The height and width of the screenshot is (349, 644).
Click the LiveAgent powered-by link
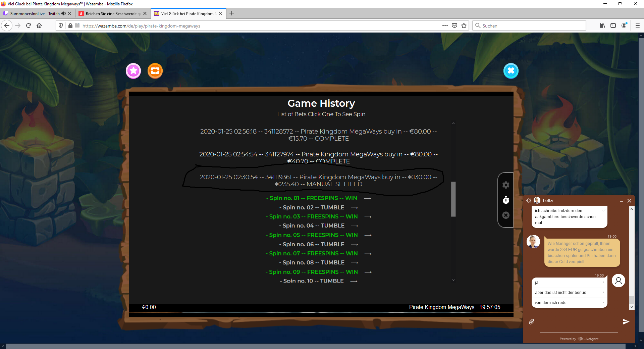579,339
